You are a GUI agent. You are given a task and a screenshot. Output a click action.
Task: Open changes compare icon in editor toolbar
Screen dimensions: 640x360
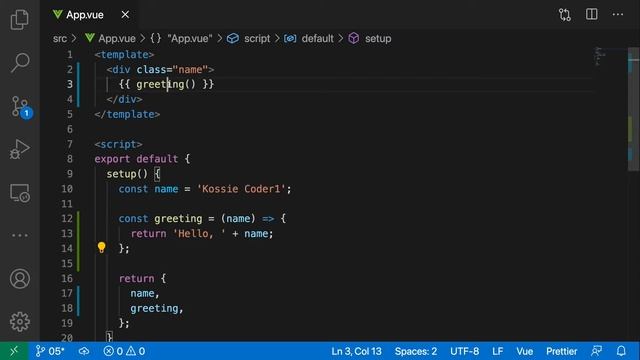(565, 15)
